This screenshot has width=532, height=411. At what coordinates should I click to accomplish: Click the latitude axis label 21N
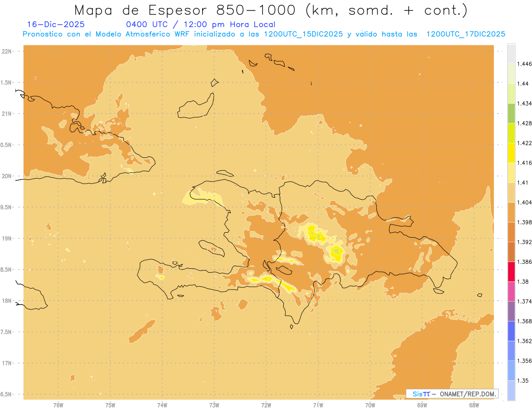7,114
